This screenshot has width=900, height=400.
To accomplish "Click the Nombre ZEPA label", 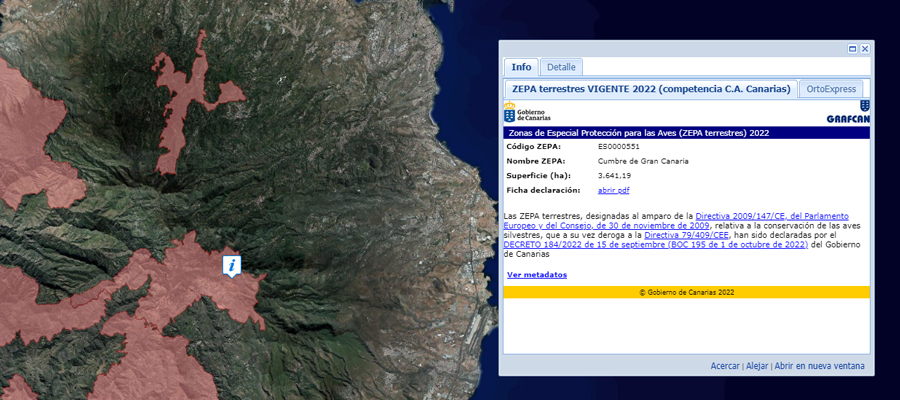I will pyautogui.click(x=536, y=161).
